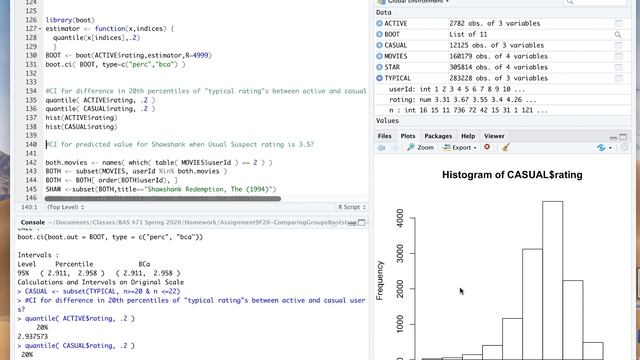
Task: Expand the STAR data frame entry
Action: (379, 67)
